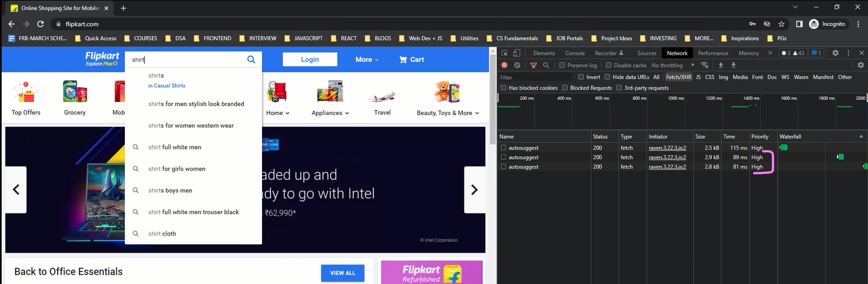This screenshot has width=868, height=284.
Task: Export HAR file download arrow icon
Action: click(733, 65)
